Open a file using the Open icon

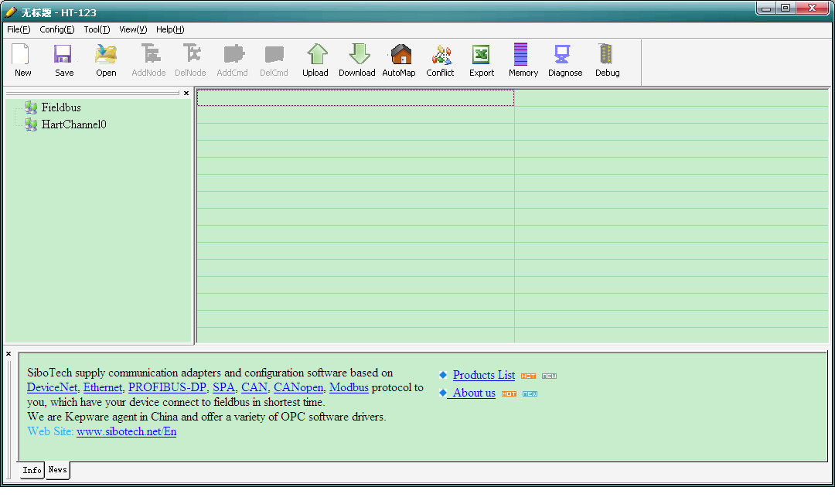pyautogui.click(x=106, y=55)
